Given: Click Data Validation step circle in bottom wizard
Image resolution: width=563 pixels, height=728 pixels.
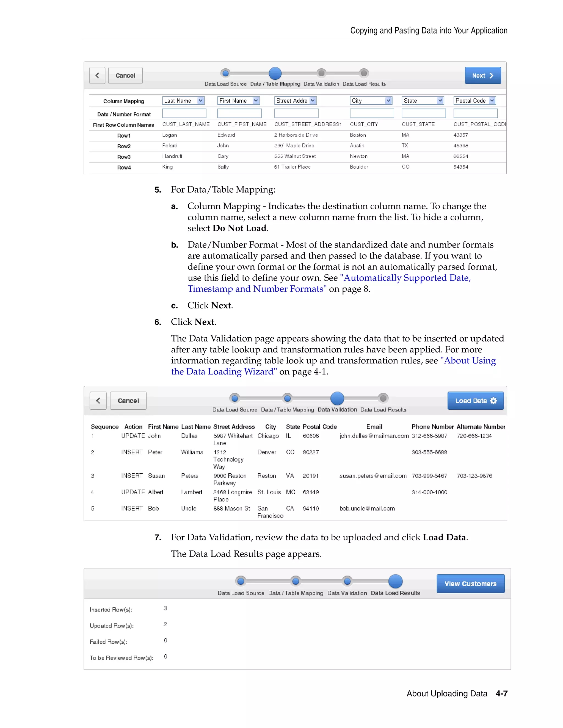Looking at the screenshot, I should click(x=347, y=581).
